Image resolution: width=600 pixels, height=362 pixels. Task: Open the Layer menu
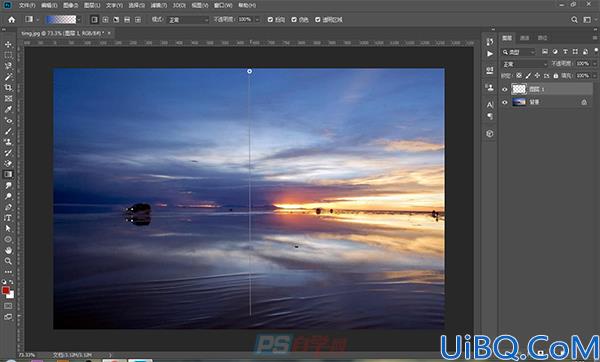coord(92,5)
